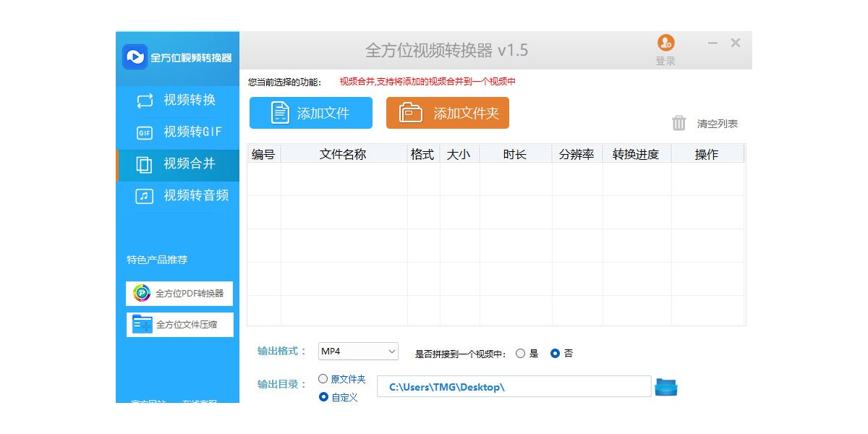
Task: Click the 输出格式 label
Action: click(x=282, y=352)
